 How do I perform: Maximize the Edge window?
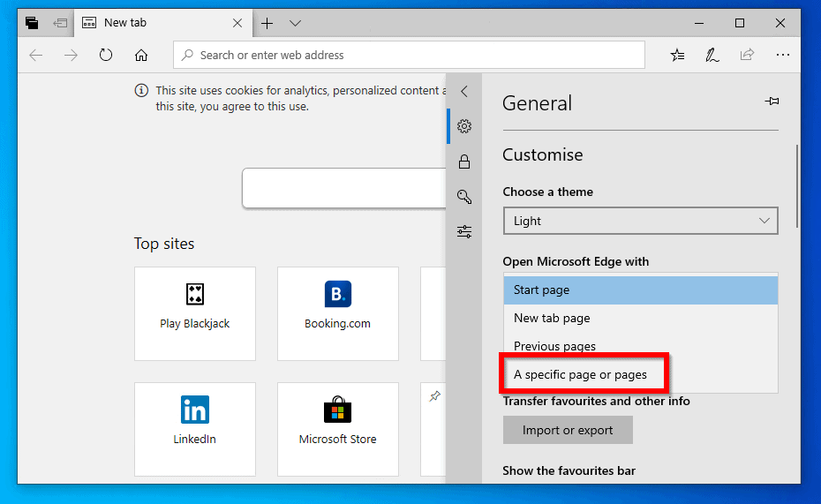pos(740,23)
